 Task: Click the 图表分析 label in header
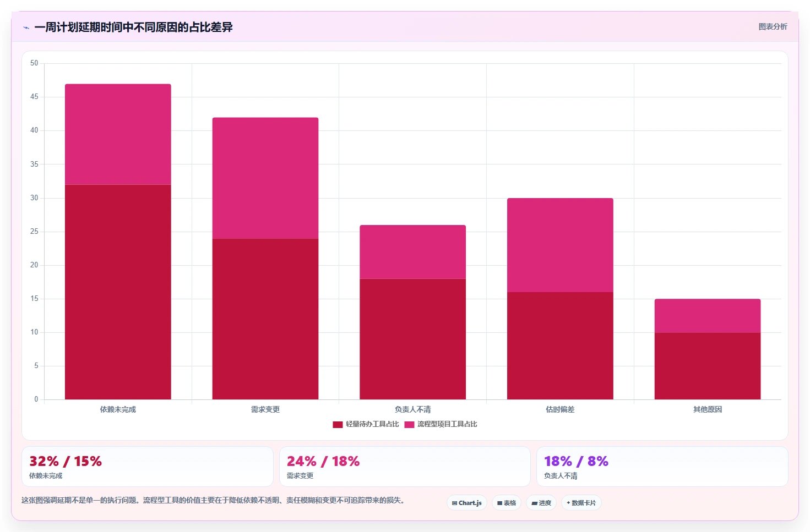click(773, 26)
